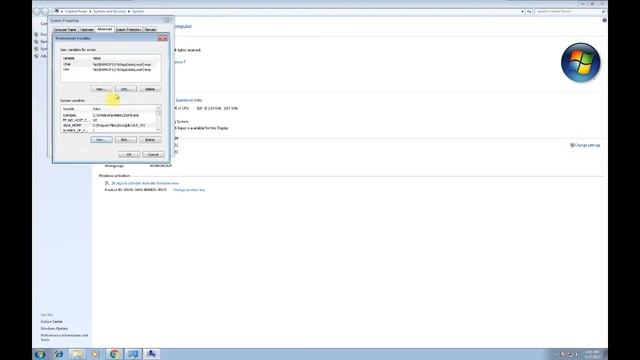640x360 pixels.
Task: Open Windows Update in the See also list
Action: pos(54,329)
